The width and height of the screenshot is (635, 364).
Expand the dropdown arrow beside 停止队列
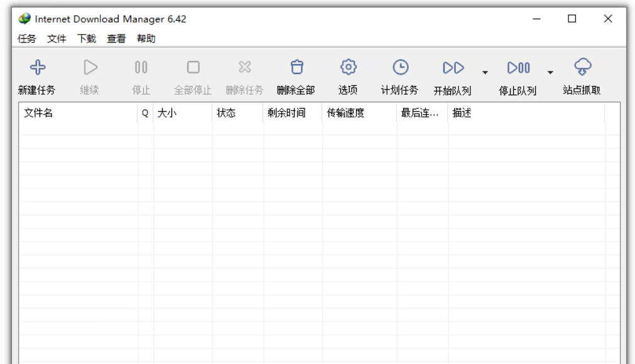pos(550,72)
